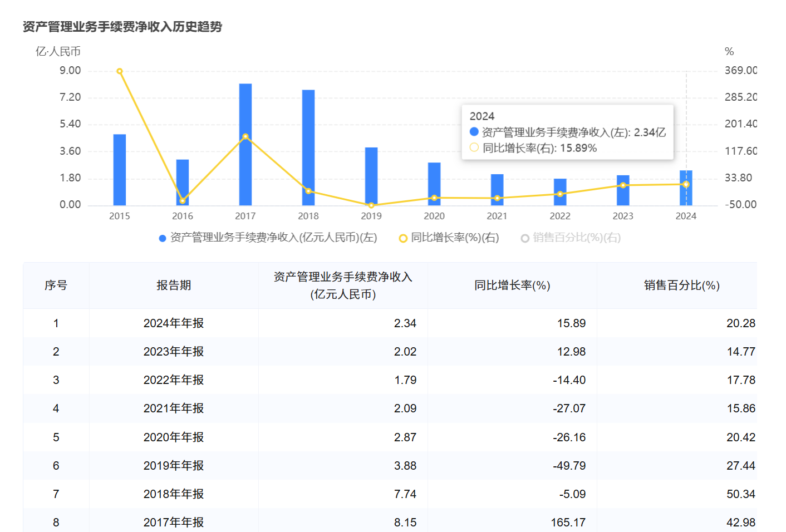Click the 资产管理业务手续费净收入 table column header

pos(343,285)
